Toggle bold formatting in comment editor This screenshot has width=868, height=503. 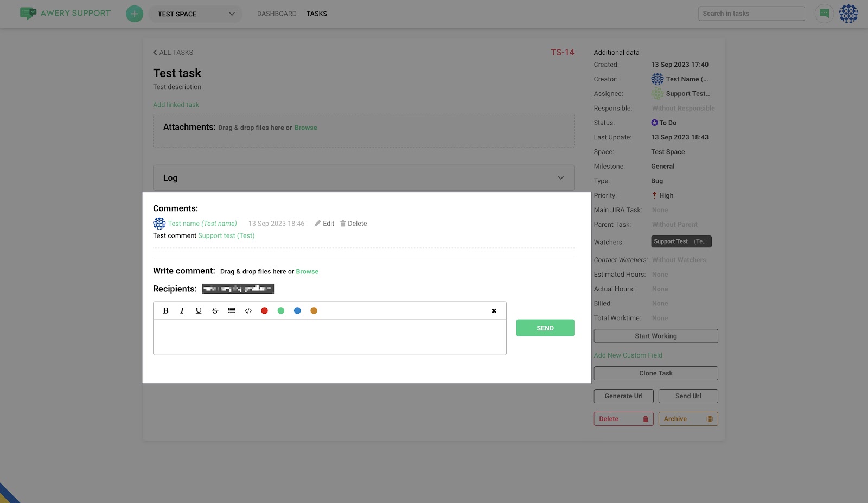tap(165, 311)
